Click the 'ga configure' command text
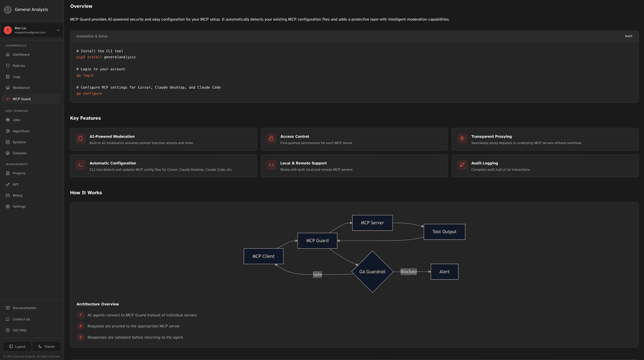 pos(89,94)
